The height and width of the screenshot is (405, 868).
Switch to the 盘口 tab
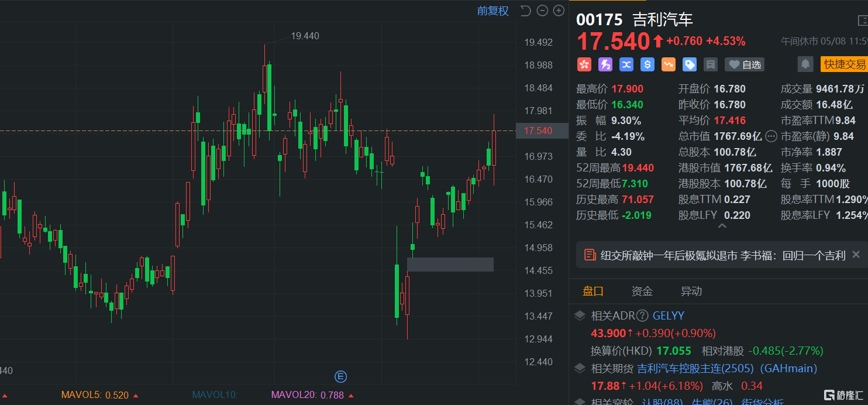[x=593, y=291]
